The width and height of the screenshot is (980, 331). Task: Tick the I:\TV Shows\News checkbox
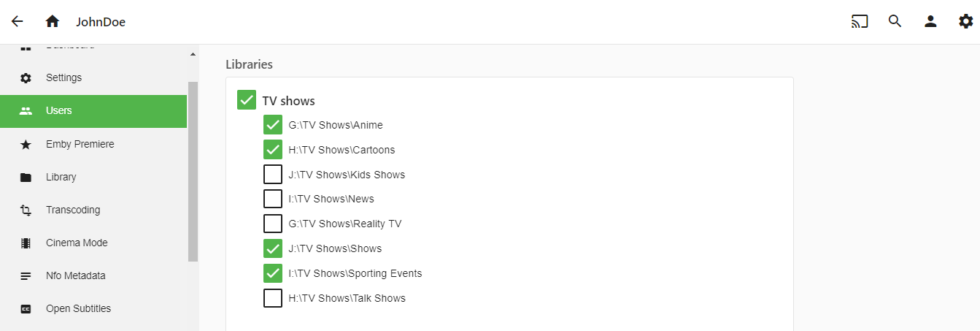click(273, 199)
